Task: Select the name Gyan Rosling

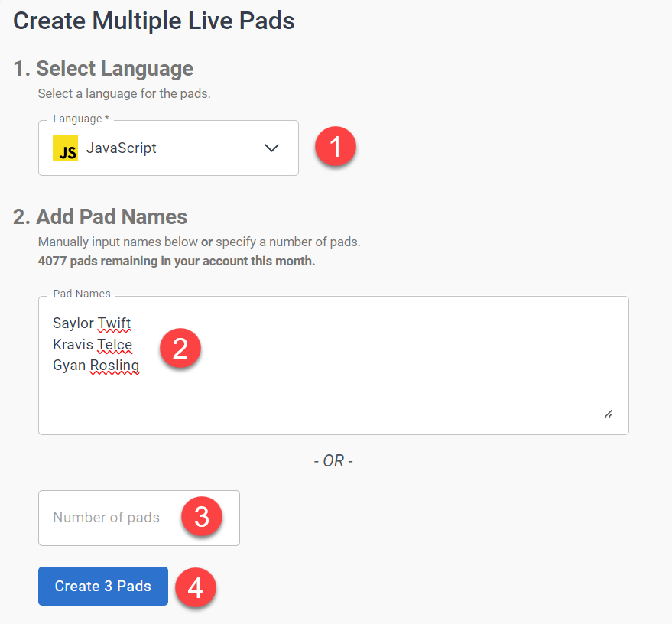Action: coord(96,365)
